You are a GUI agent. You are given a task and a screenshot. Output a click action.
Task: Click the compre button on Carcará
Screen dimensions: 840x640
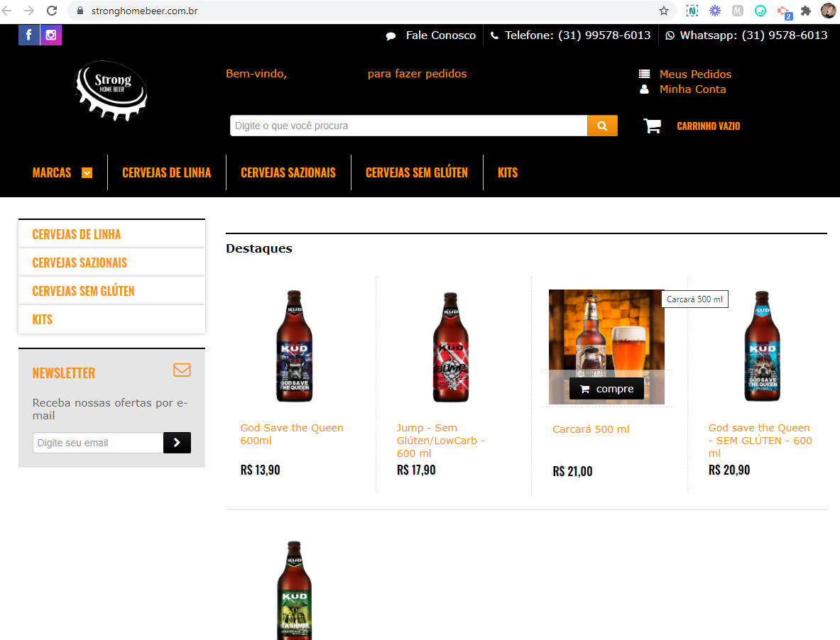click(x=606, y=389)
